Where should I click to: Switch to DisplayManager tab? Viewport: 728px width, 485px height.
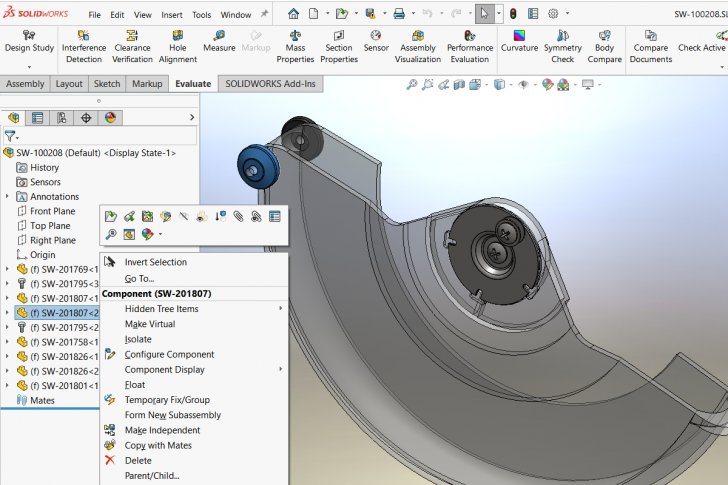coord(110,118)
